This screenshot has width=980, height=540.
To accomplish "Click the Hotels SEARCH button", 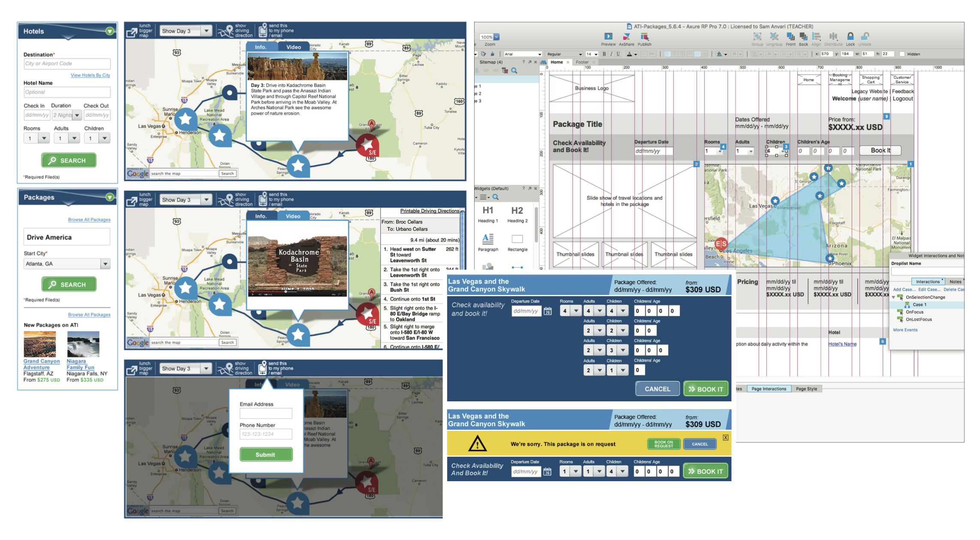I will point(69,161).
